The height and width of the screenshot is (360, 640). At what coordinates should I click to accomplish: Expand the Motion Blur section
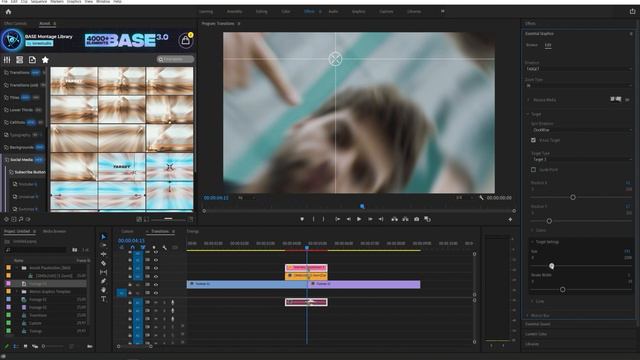coord(527,316)
